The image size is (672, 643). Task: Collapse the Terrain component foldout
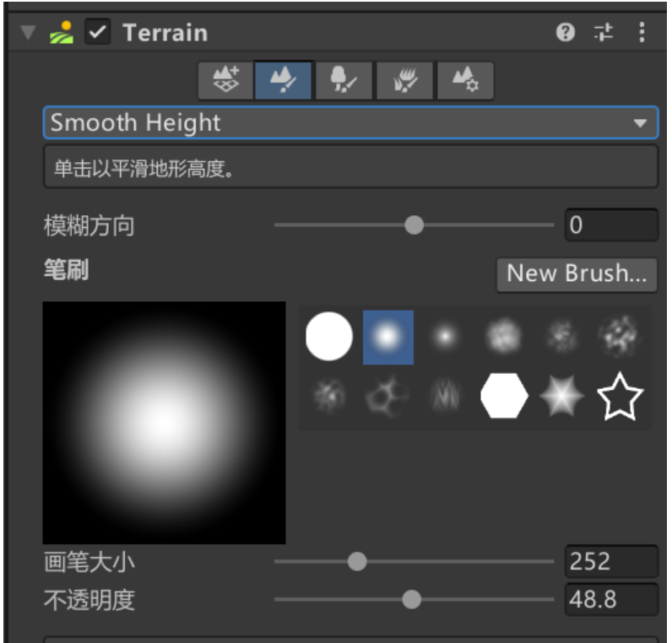[x=28, y=33]
